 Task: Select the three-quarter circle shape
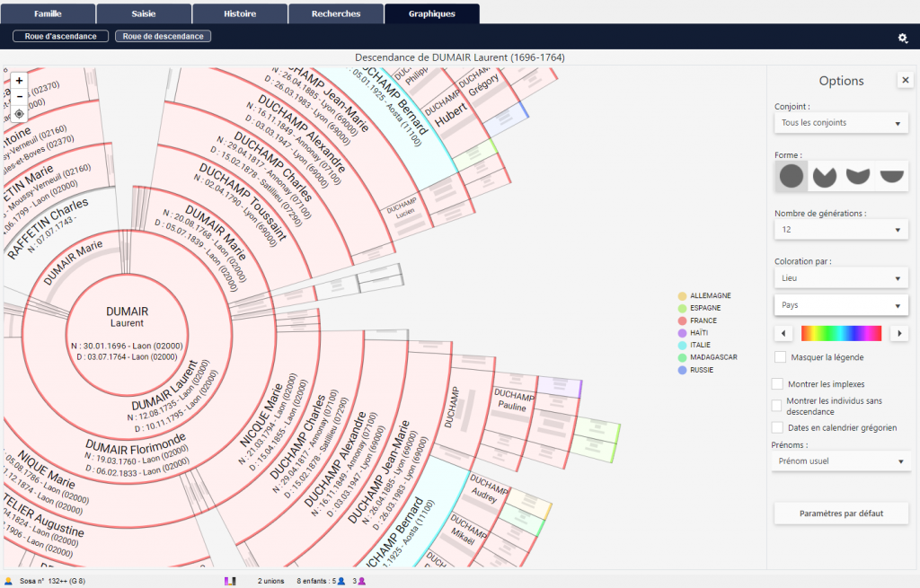(824, 177)
